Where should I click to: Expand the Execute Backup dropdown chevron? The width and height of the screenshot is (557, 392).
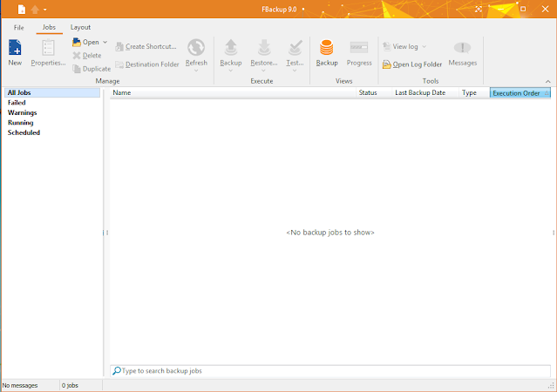231,71
